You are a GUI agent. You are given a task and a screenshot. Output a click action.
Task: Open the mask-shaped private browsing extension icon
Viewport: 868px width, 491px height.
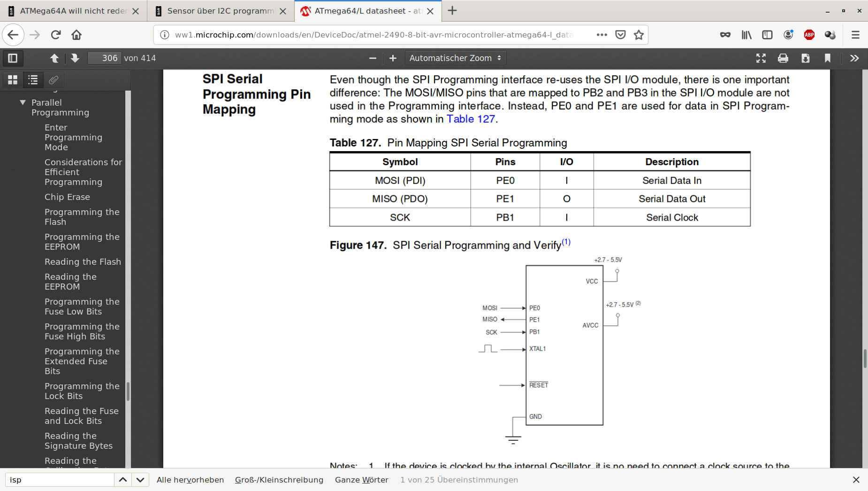(x=725, y=35)
